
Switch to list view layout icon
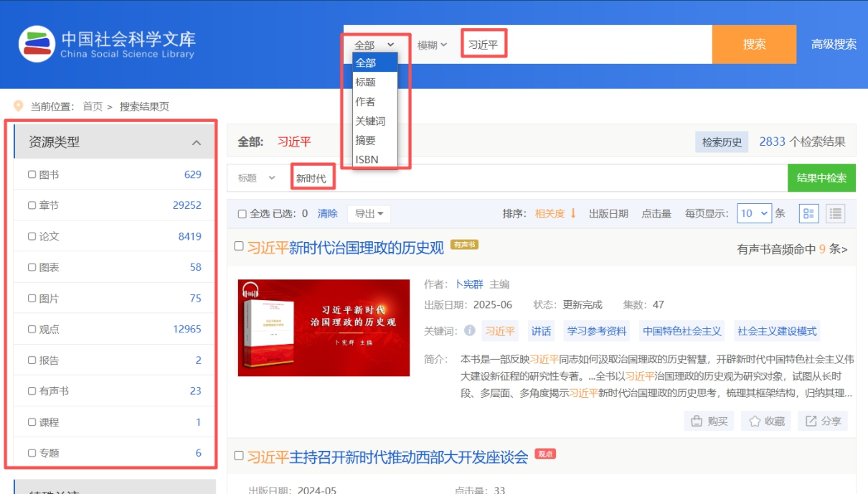point(835,213)
